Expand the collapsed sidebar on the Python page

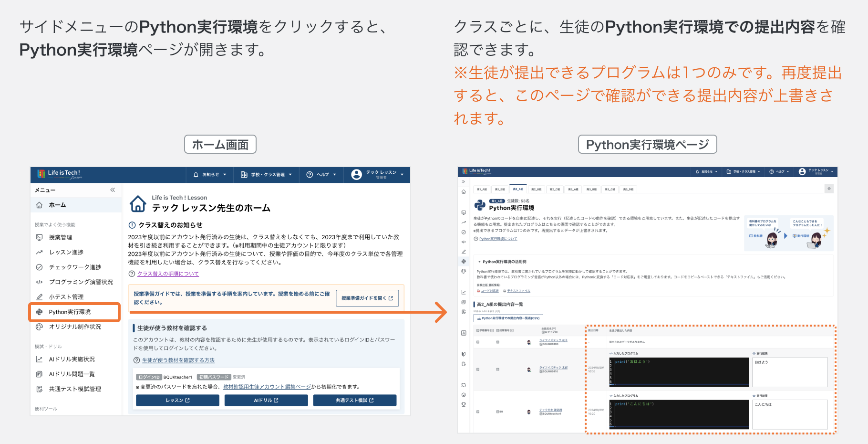(x=464, y=182)
